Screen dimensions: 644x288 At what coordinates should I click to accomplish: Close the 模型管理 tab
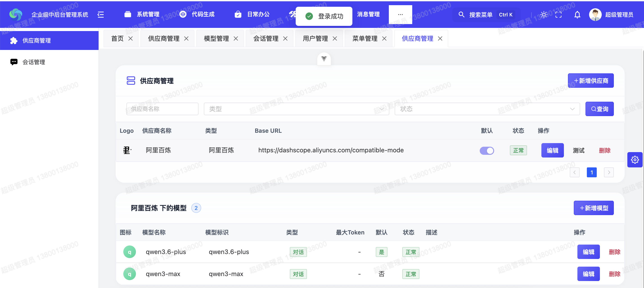click(236, 38)
